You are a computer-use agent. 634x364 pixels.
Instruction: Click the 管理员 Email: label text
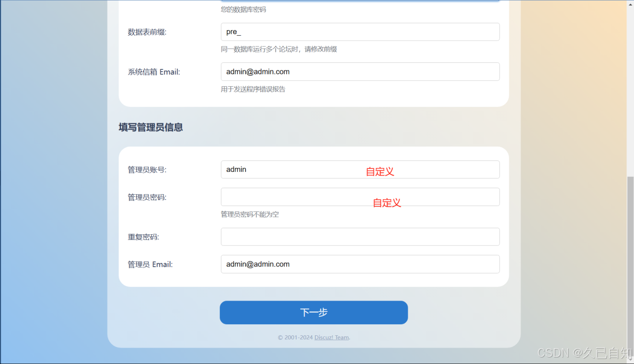tap(150, 264)
